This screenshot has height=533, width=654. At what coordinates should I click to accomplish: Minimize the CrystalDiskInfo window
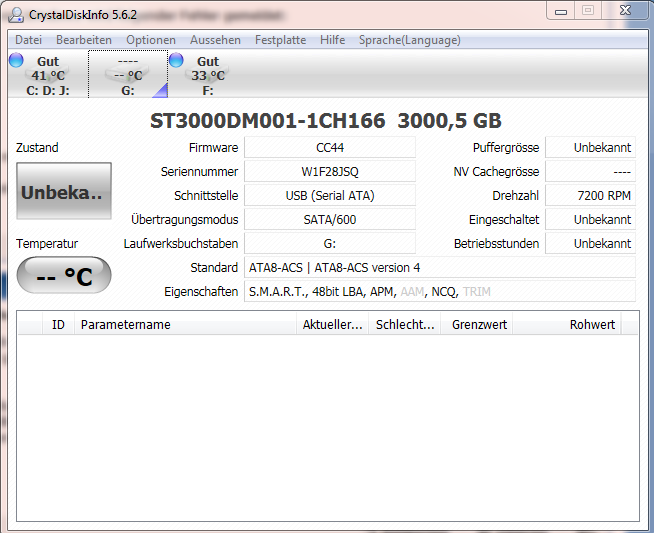pos(561,11)
